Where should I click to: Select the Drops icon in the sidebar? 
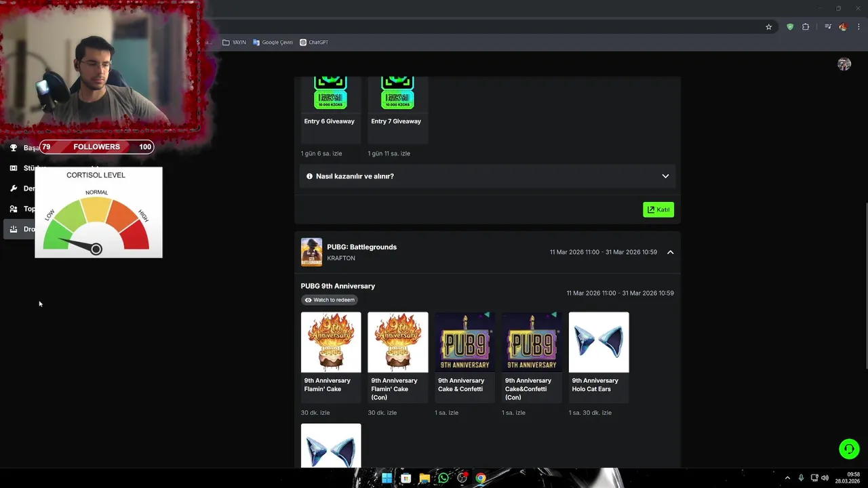pyautogui.click(x=14, y=229)
